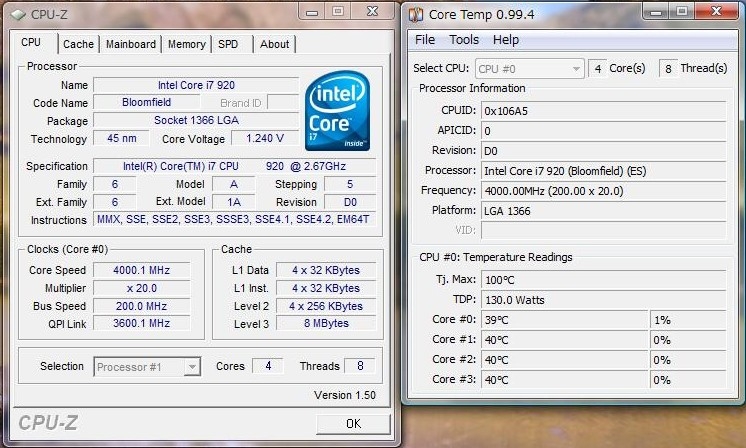Click the Thread(s) count box in Core Temp
Viewport: 746px width, 448px height.
pos(668,69)
